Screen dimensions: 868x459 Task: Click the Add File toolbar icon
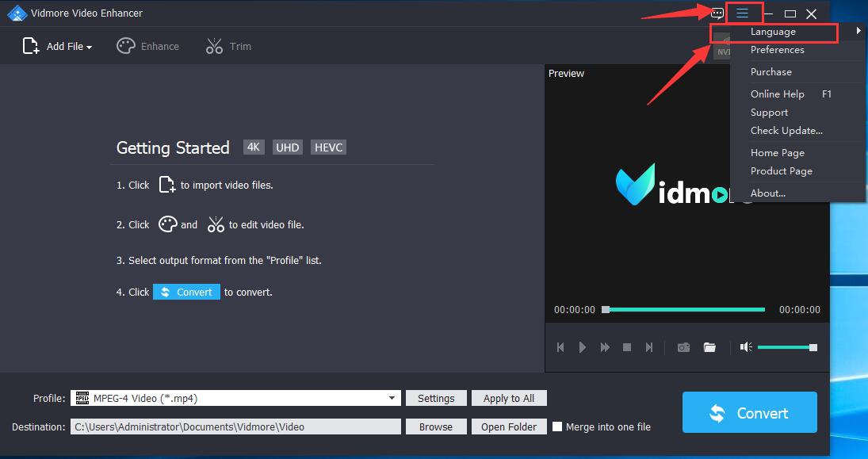pos(30,46)
